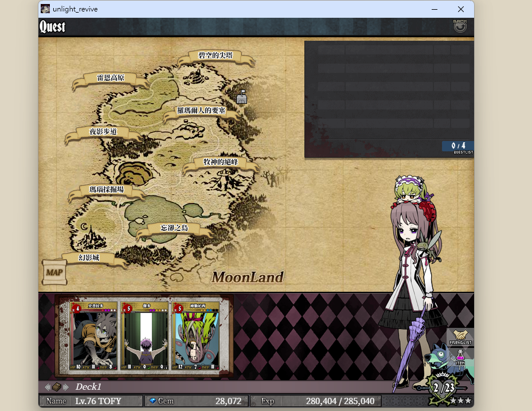Viewport: 532px width, 411px height.
Task: Open the ITEM potion icon
Action: click(x=460, y=357)
